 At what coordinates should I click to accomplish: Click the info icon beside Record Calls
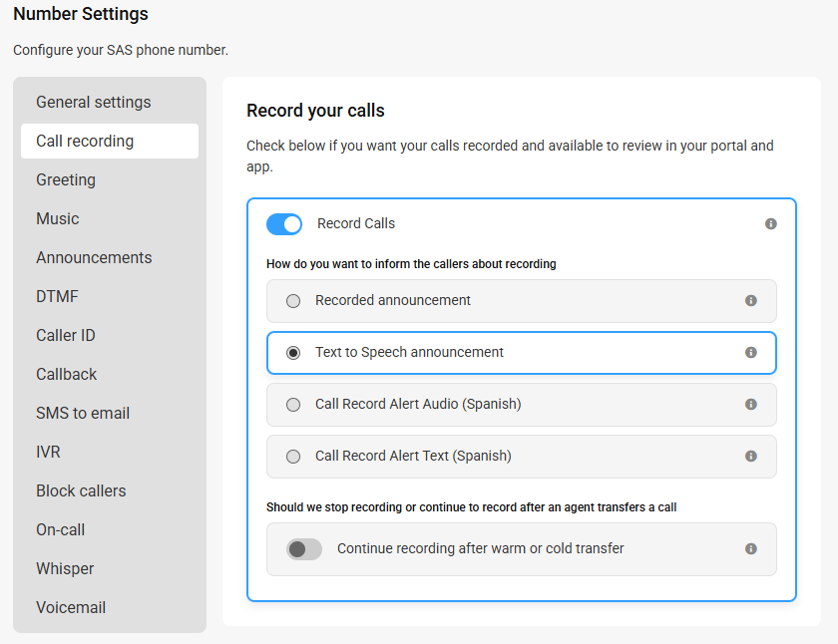pyautogui.click(x=770, y=223)
